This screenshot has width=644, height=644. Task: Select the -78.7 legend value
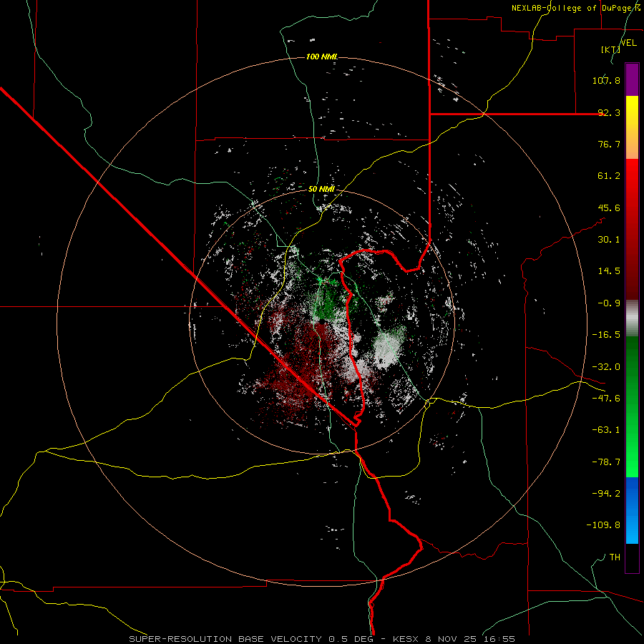pos(606,462)
